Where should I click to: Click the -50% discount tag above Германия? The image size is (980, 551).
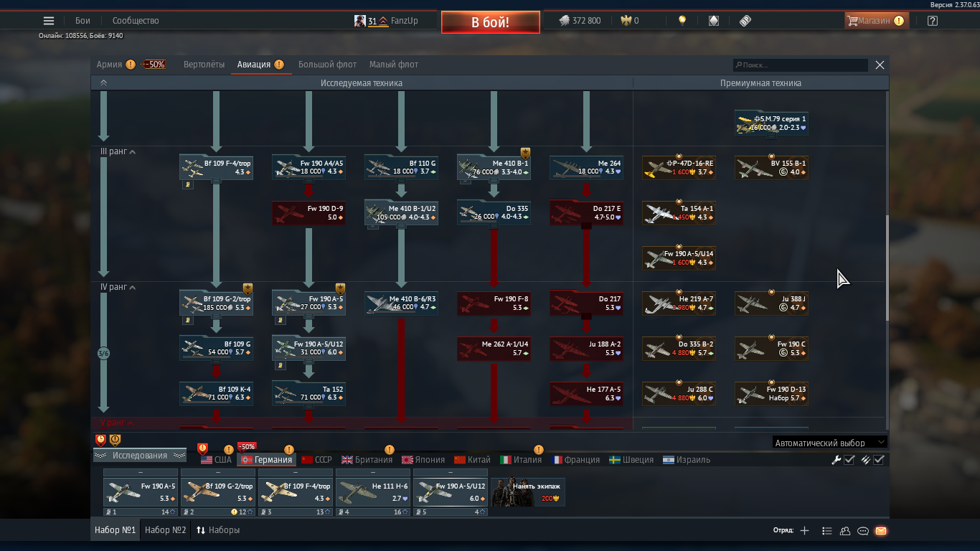point(247,446)
